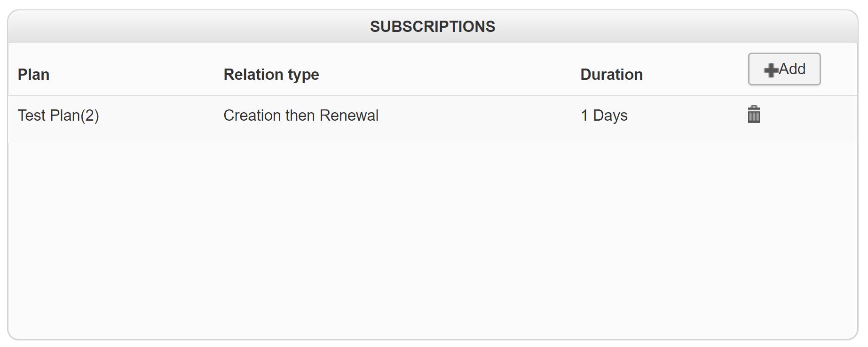
Task: Click the word Creation in the row
Action: pos(252,115)
